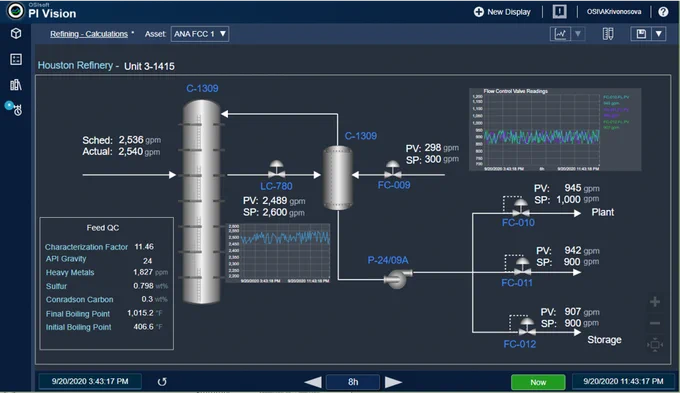Select the FC-012 control valve symbol
The image size is (680, 393).
(526, 326)
